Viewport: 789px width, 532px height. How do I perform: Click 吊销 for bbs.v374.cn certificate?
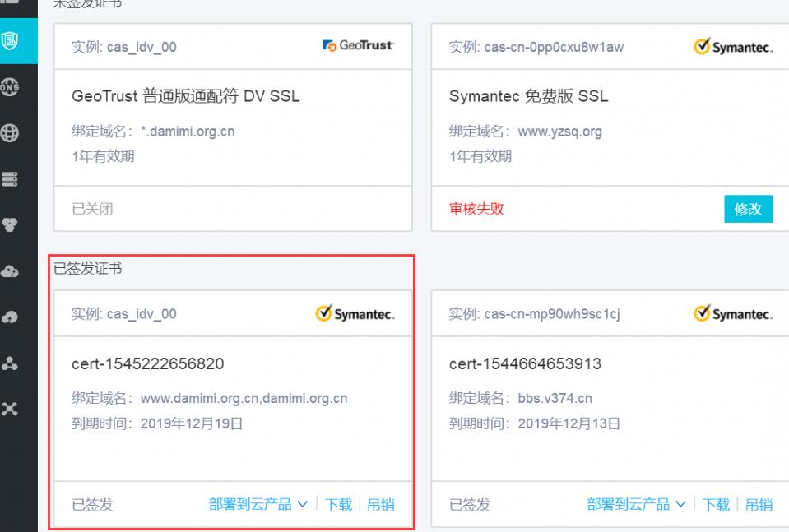(x=759, y=505)
